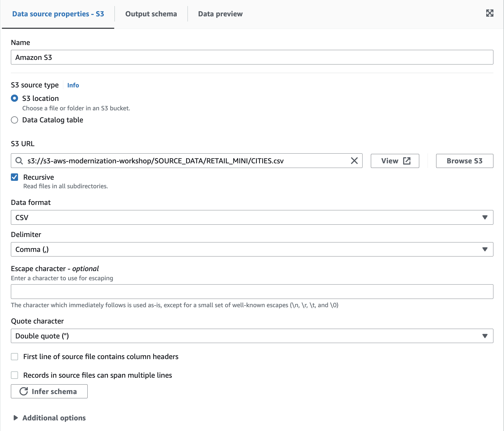The height and width of the screenshot is (431, 504).
Task: Expand the Additional options section
Action: [49, 418]
